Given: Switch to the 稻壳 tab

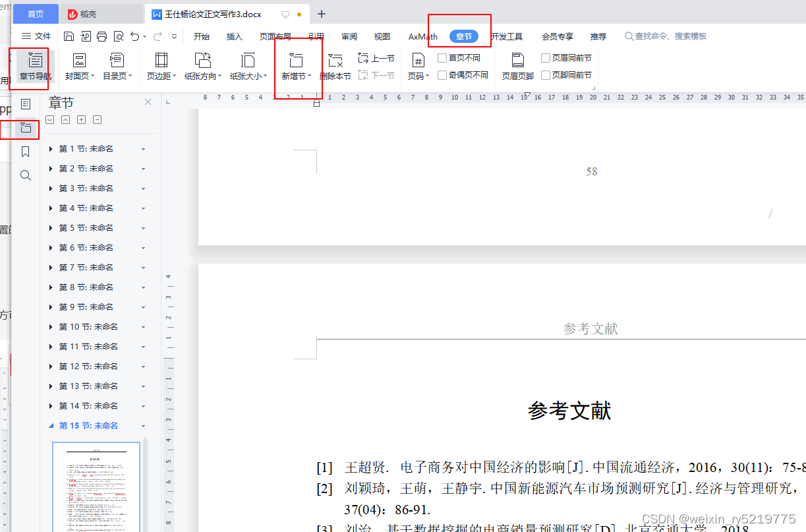Looking at the screenshot, I should click(102, 14).
